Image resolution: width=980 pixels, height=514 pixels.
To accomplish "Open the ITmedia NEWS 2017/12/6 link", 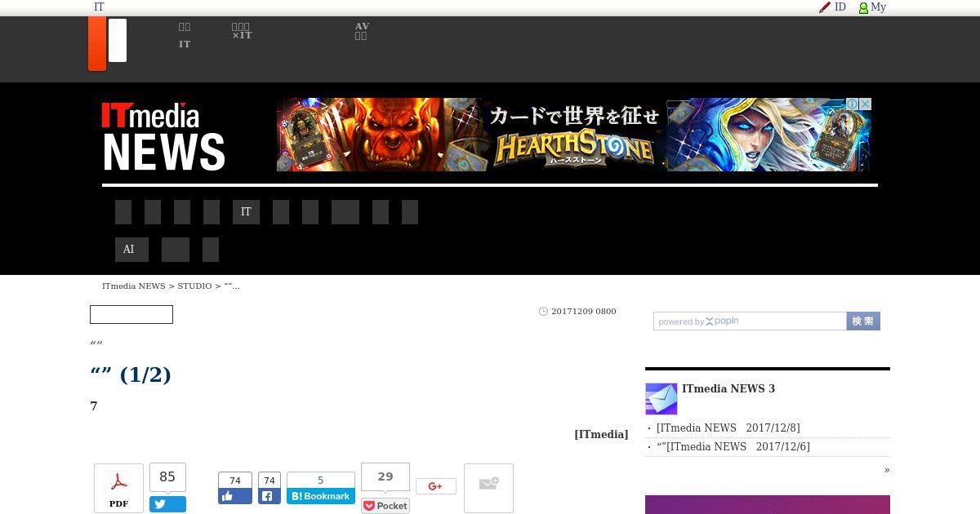I will pyautogui.click(x=733, y=447).
